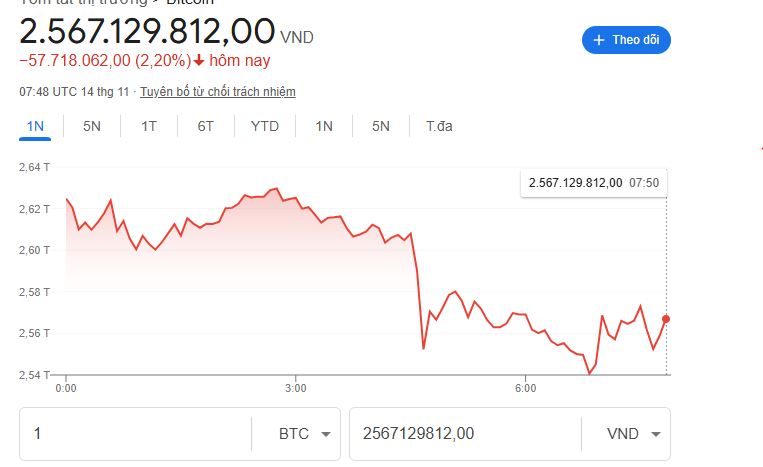Viewport: 763px width, 467px height.
Task: Click the caret arrow next to BTC
Action: 325,434
